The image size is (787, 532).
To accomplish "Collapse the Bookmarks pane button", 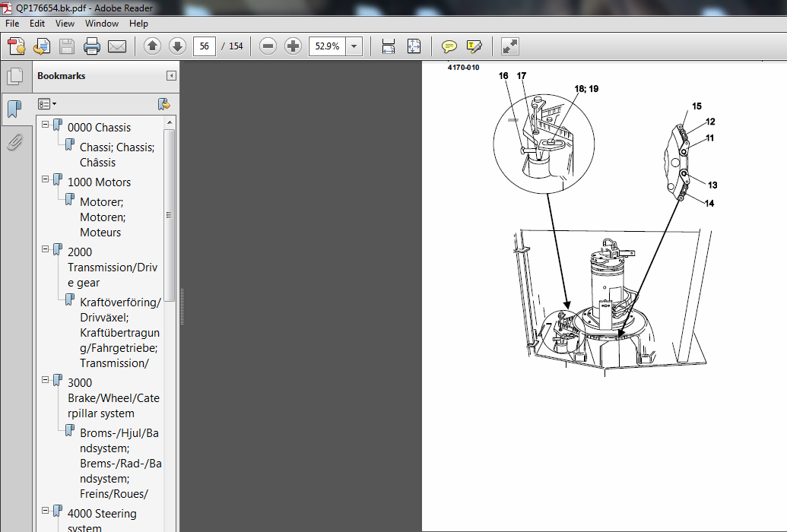I will point(171,76).
